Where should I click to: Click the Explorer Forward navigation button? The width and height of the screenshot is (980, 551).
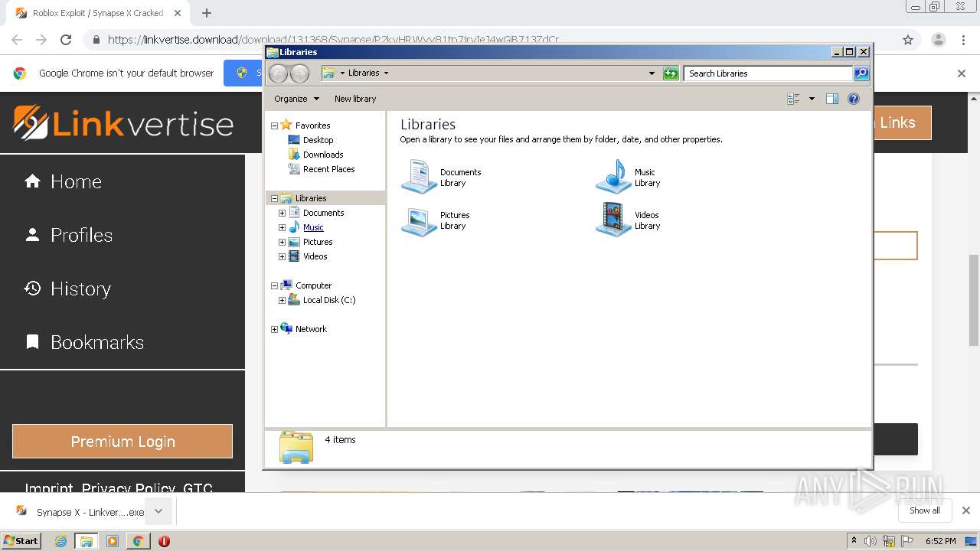(299, 73)
